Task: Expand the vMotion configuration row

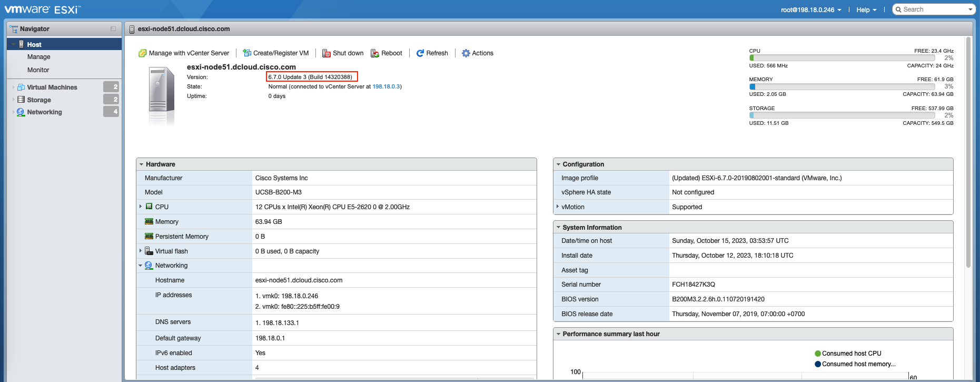Action: click(x=558, y=207)
